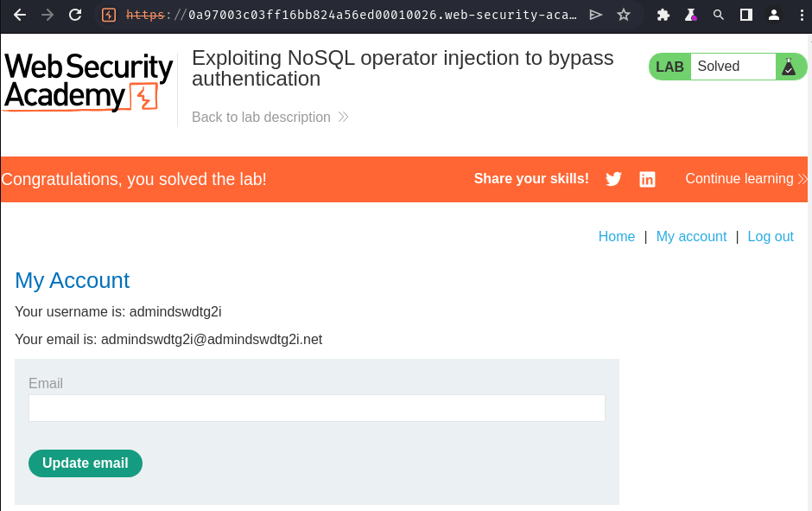Image resolution: width=812 pixels, height=511 pixels.
Task: Share on Twitter via bird icon
Action: 613,179
